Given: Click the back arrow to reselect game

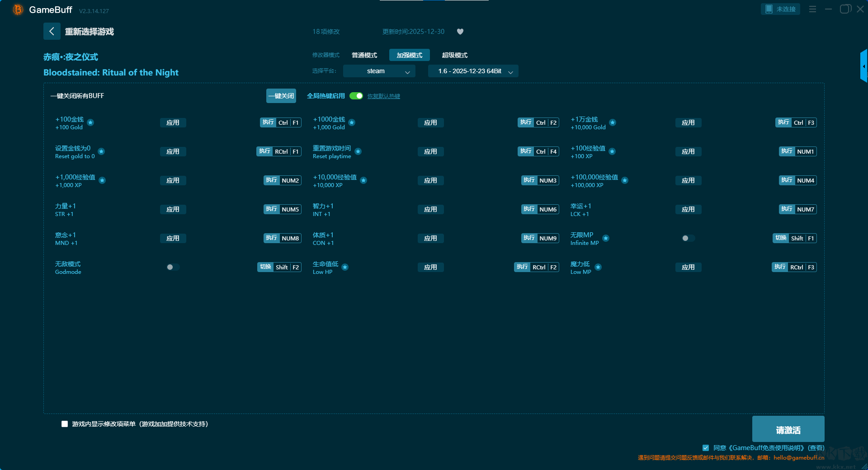Looking at the screenshot, I should (52, 31).
